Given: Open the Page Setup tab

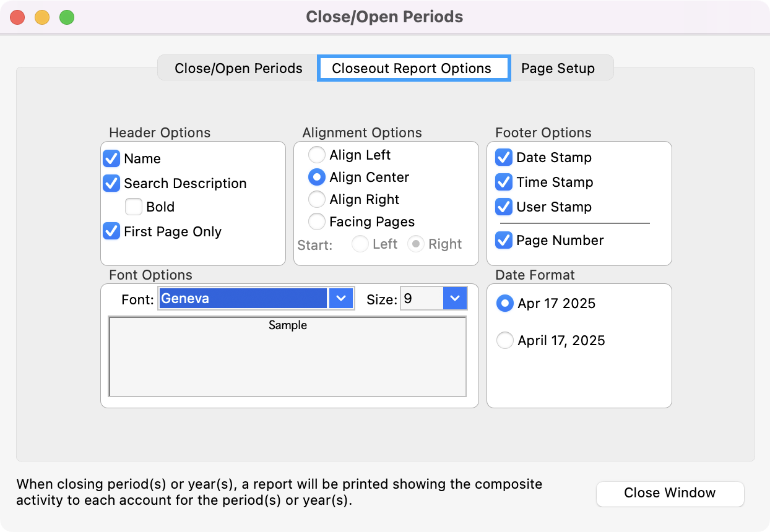Looking at the screenshot, I should coord(558,68).
